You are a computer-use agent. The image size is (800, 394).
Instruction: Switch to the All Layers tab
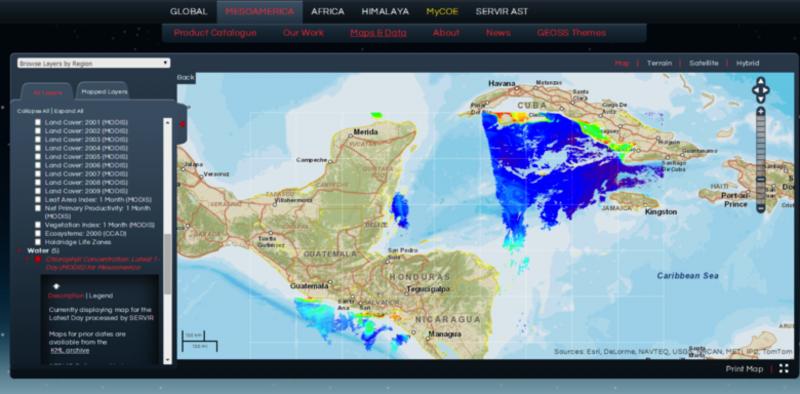click(x=47, y=93)
